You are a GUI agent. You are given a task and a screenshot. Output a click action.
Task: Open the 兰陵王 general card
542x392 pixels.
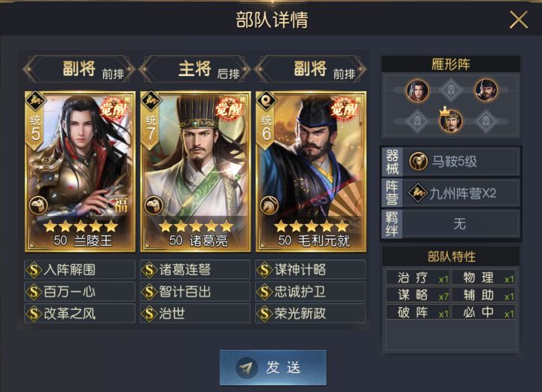(x=81, y=172)
